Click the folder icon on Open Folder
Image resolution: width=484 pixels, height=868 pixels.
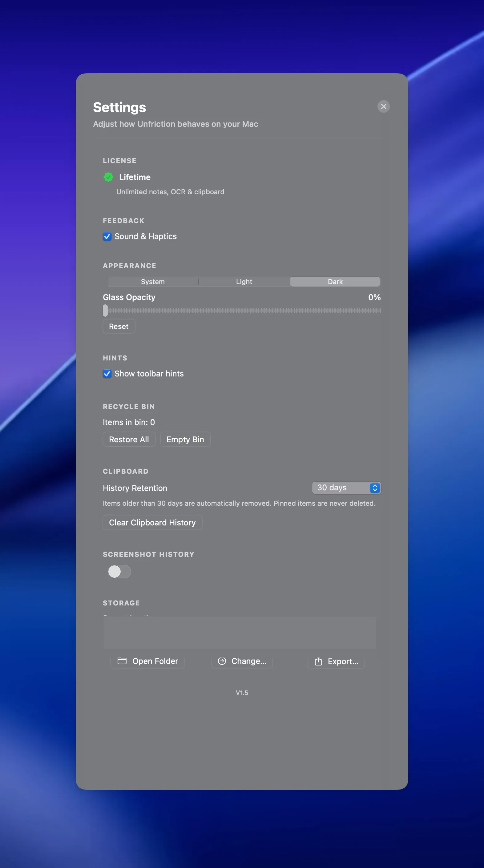coord(122,661)
